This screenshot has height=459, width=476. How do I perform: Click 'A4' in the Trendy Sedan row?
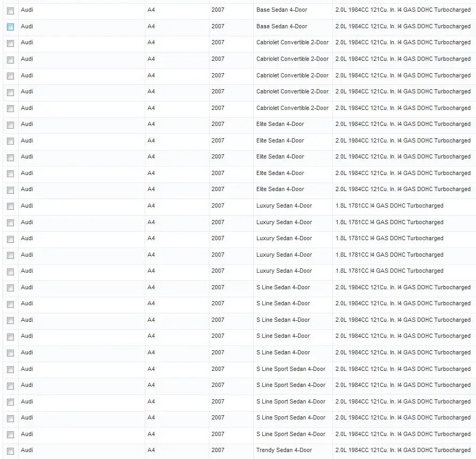pyautogui.click(x=151, y=450)
